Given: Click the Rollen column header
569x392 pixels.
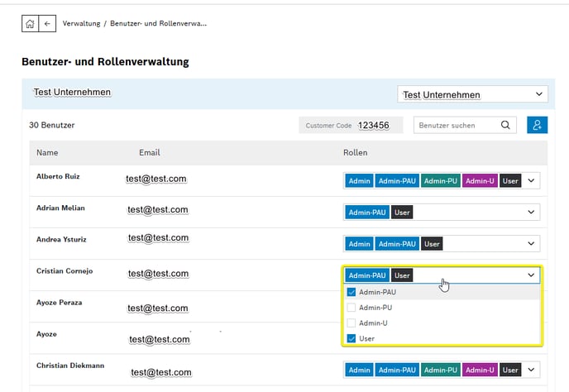Looking at the screenshot, I should click(x=356, y=152).
